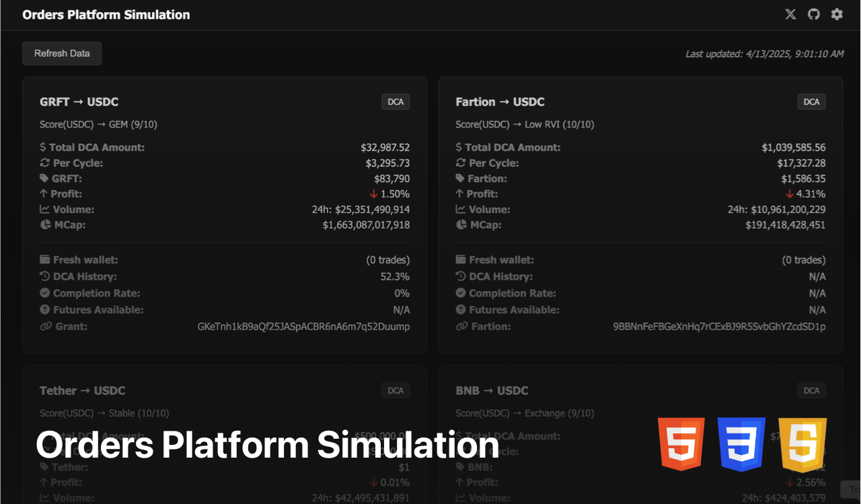The height and width of the screenshot is (504, 861).
Task: Open the GitHub icon in header
Action: [814, 14]
